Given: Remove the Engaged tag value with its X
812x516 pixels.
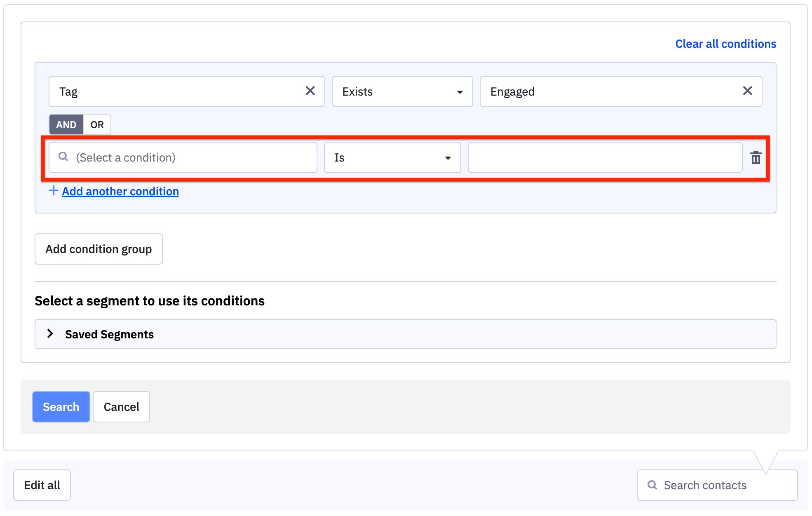Looking at the screenshot, I should coord(747,91).
